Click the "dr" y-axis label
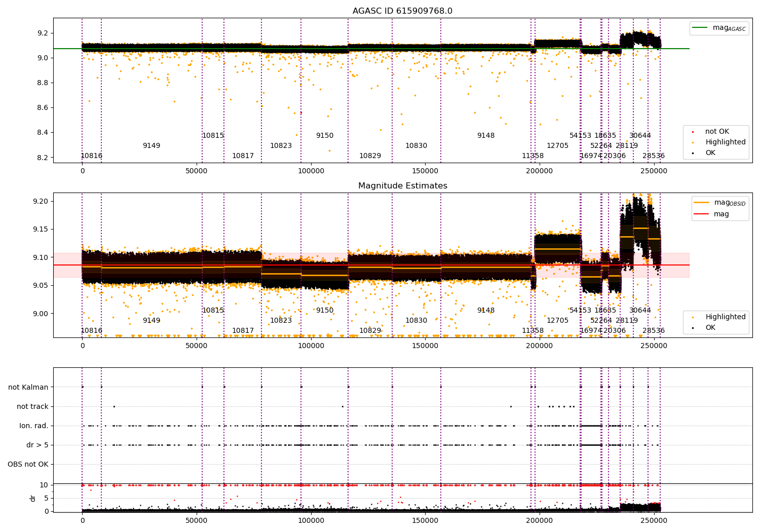The image size is (760, 532). 33,499
